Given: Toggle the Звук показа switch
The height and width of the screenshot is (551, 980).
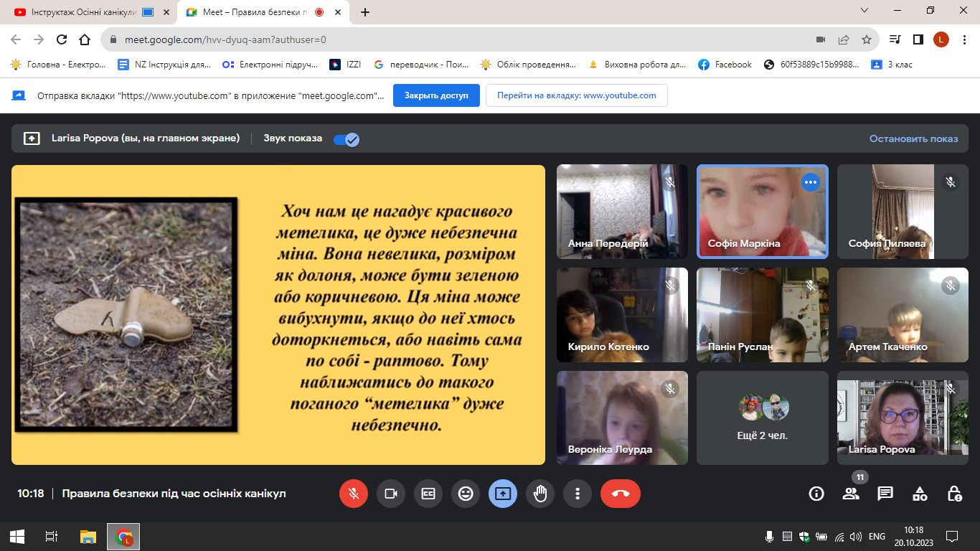Looking at the screenshot, I should [347, 139].
